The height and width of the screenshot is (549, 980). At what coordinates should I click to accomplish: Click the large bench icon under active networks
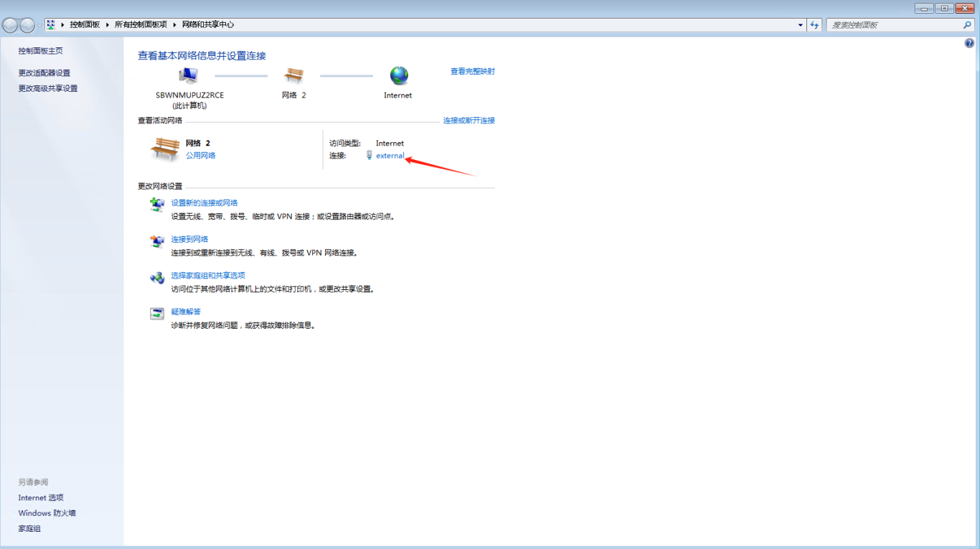pyautogui.click(x=165, y=149)
